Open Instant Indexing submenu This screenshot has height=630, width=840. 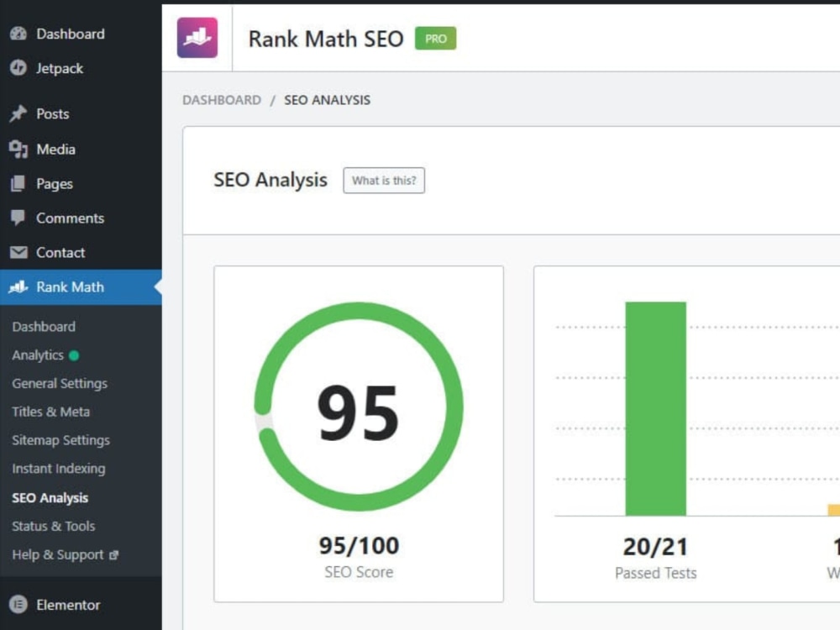click(x=59, y=469)
